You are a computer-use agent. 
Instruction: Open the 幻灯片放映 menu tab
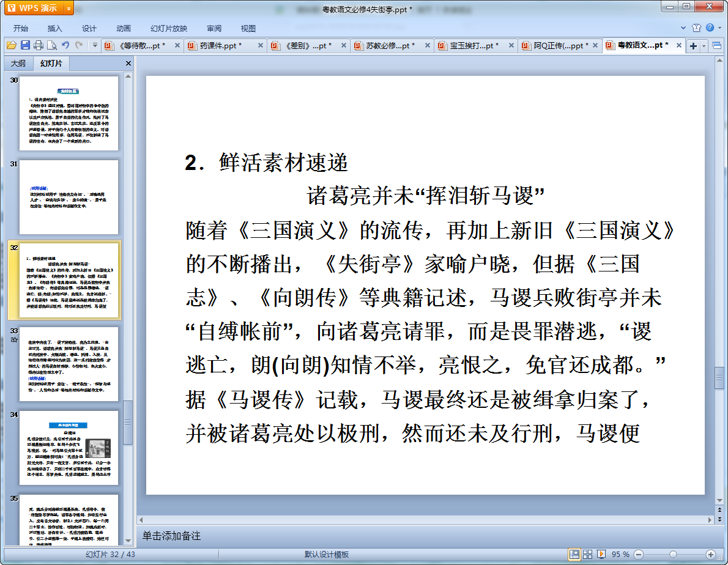(168, 28)
